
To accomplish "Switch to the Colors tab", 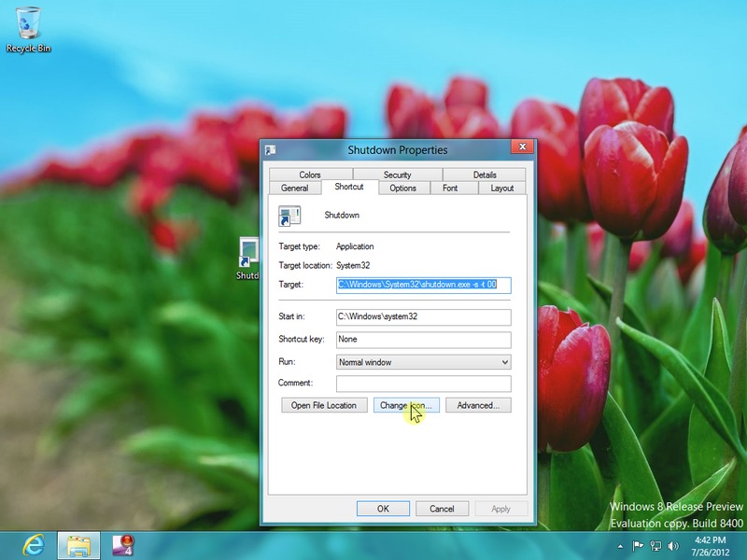I will click(310, 175).
